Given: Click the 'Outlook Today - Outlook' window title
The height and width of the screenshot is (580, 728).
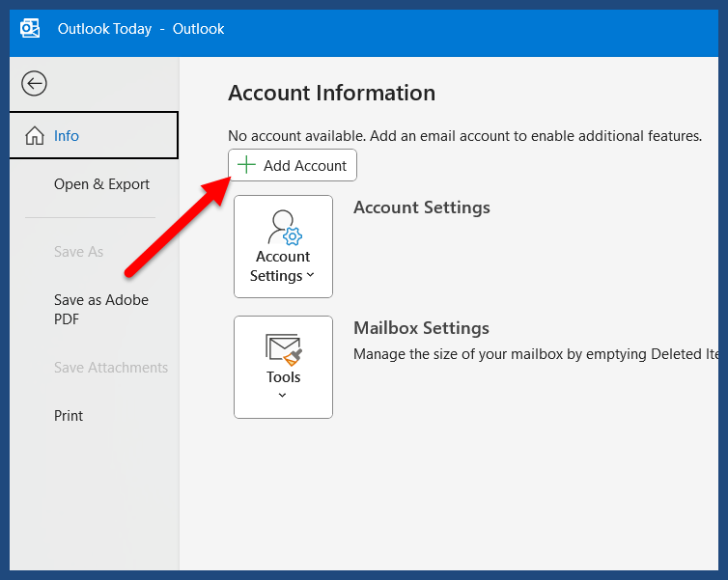Looking at the screenshot, I should [141, 29].
